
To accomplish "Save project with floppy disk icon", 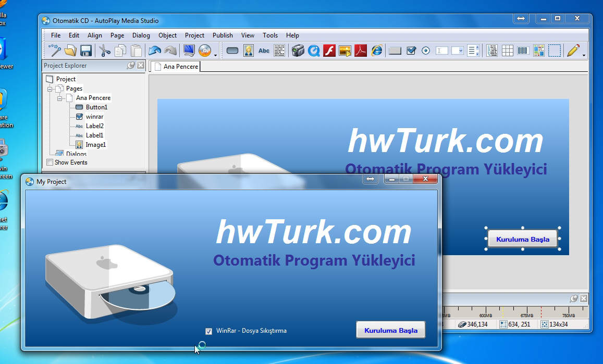I will [x=86, y=51].
